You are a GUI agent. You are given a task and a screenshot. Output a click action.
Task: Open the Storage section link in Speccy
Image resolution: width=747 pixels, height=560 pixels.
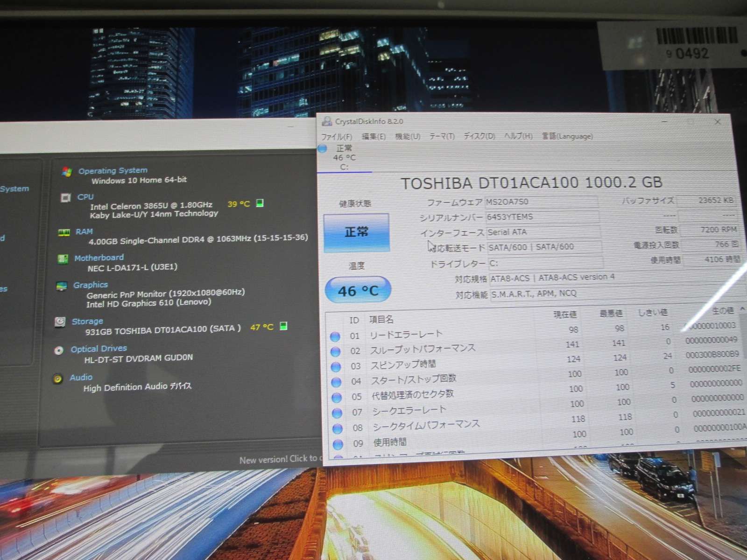tap(87, 321)
